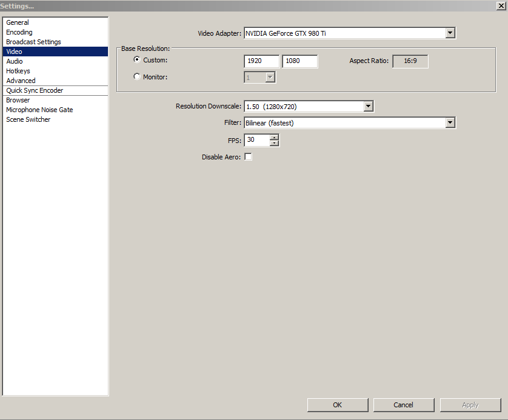The image size is (508, 420).
Task: Click the custom width field 1920
Action: (261, 61)
